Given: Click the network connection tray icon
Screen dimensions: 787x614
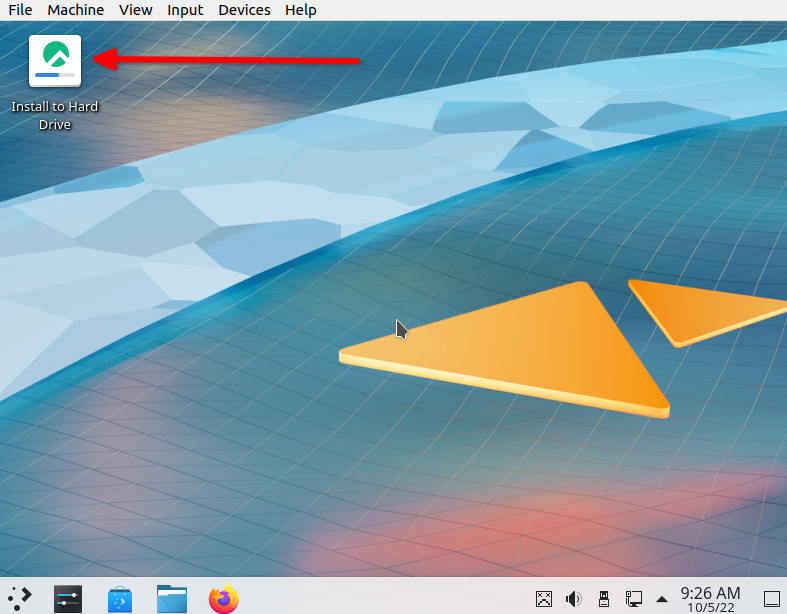Looking at the screenshot, I should coord(633,599).
